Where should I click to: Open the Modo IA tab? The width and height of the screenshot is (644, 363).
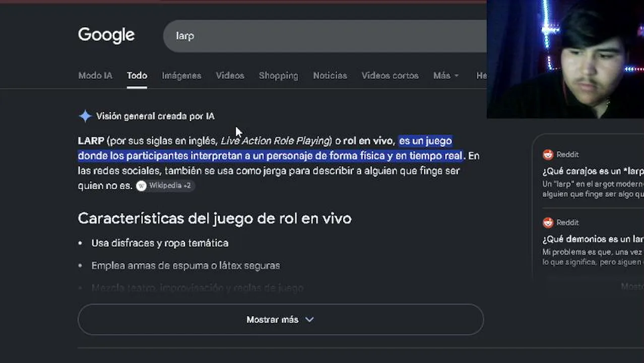95,76
